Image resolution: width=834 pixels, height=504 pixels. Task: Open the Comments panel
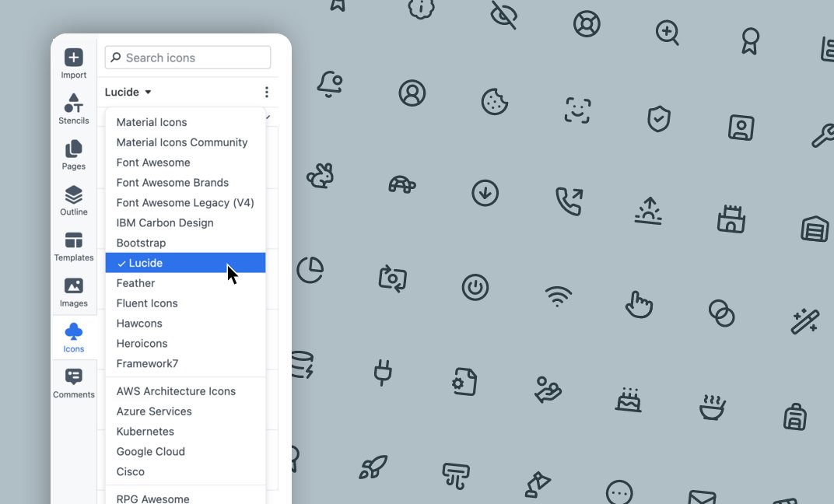[73, 383]
